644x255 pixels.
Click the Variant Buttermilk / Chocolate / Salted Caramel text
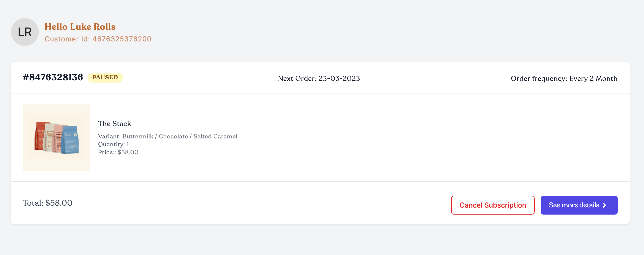coord(168,136)
